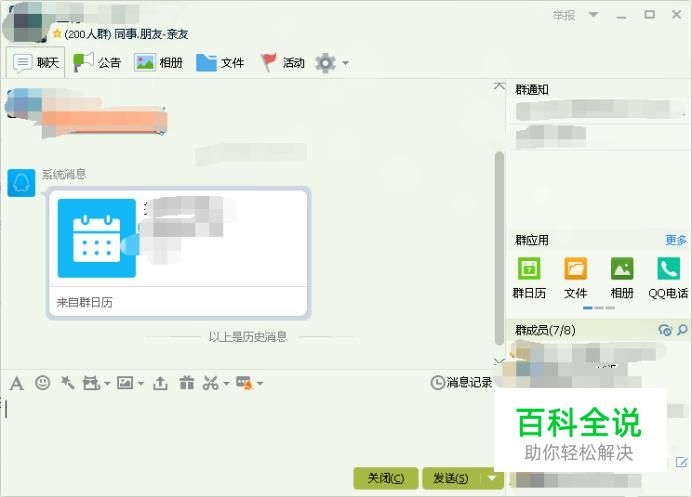Click the GIF sticker tool icon
The height and width of the screenshot is (497, 692).
click(91, 383)
